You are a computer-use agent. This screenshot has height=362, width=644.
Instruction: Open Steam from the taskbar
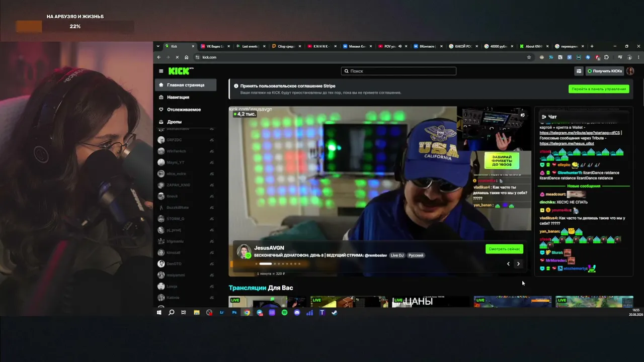tap(335, 313)
